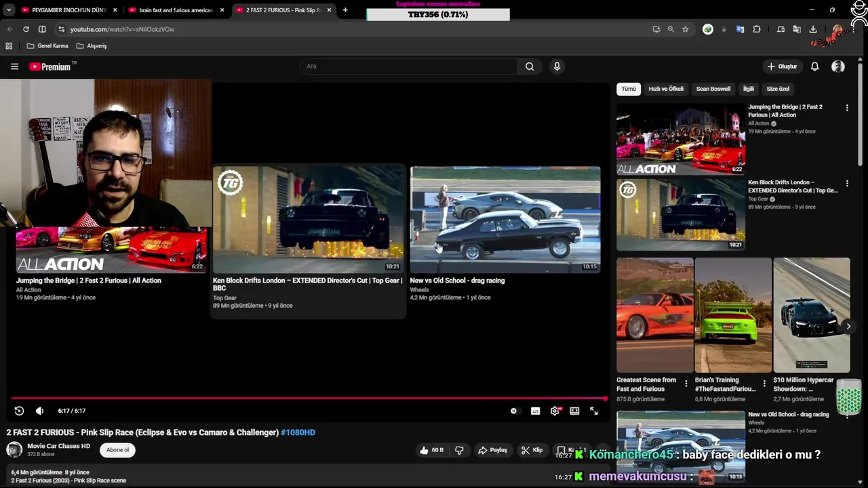Open the browser extensions puzzle icon

click(x=757, y=29)
